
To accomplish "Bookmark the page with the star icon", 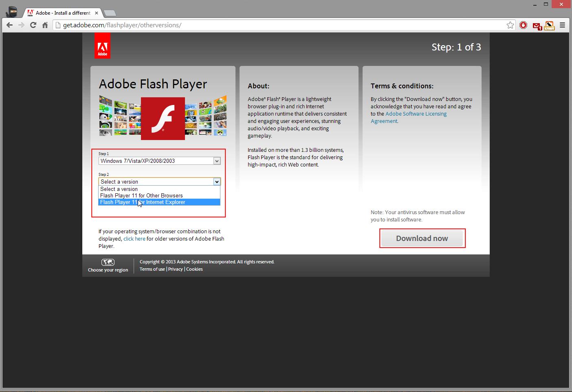I will coord(510,25).
